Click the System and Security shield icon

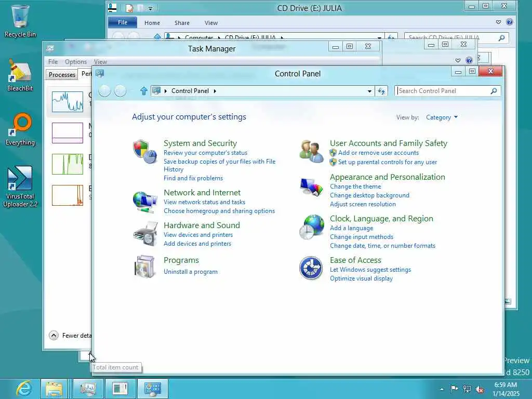[x=145, y=151]
